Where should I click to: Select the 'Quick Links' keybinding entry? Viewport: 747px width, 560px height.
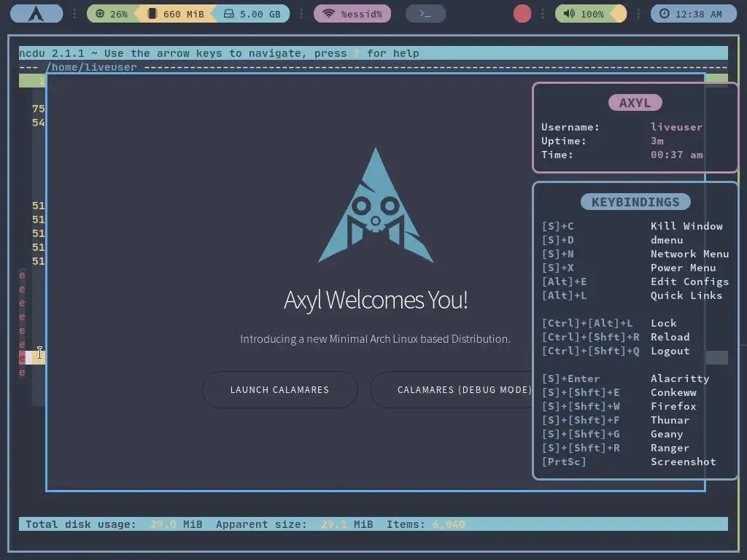[x=686, y=295]
